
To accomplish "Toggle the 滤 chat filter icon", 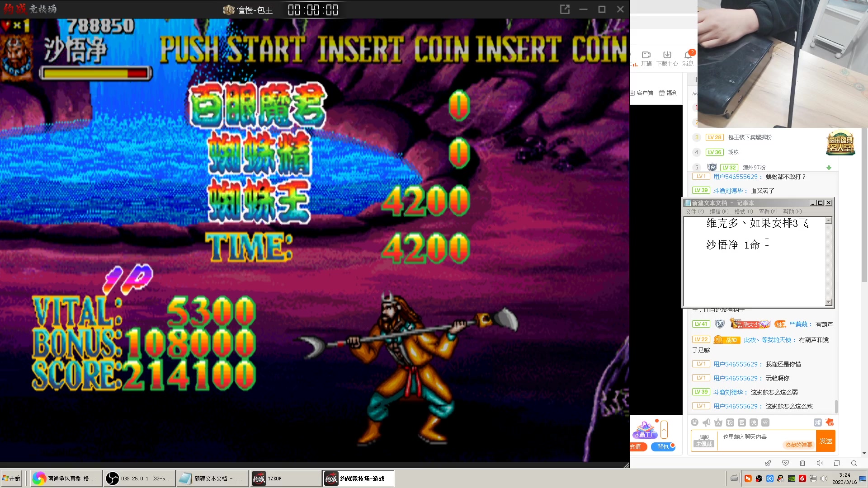I will pos(818,422).
